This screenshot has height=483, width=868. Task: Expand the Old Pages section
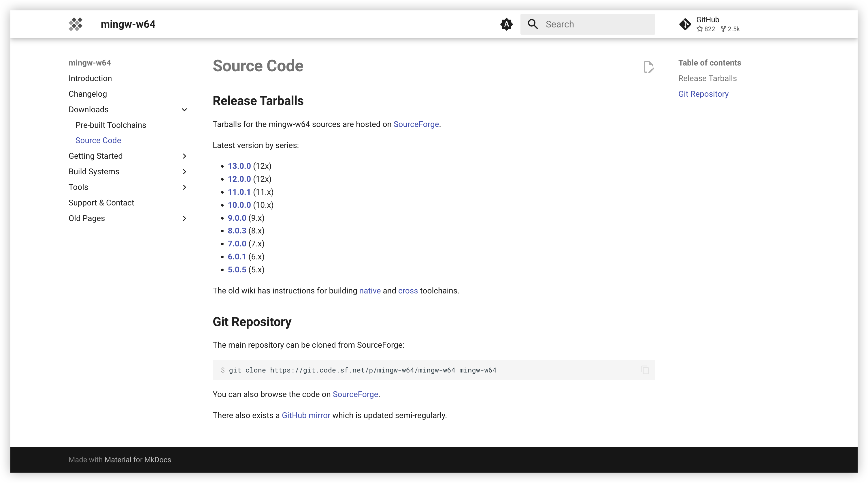click(x=184, y=219)
